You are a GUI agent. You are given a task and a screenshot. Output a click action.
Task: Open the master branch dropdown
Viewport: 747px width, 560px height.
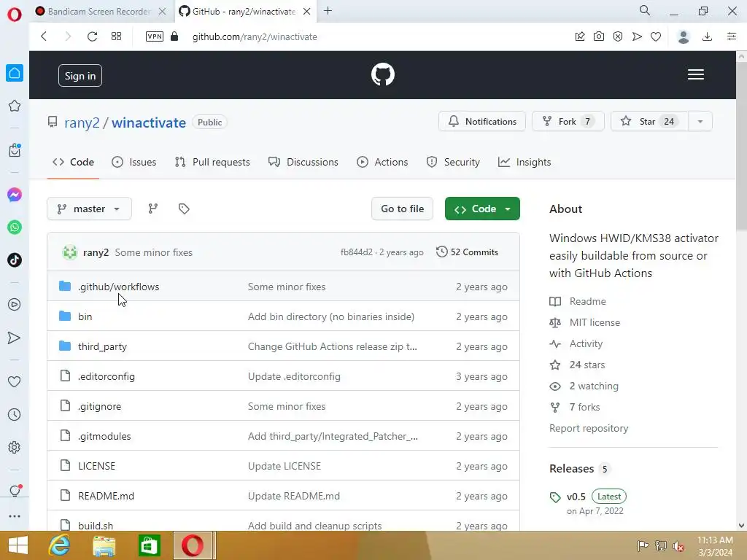(89, 209)
